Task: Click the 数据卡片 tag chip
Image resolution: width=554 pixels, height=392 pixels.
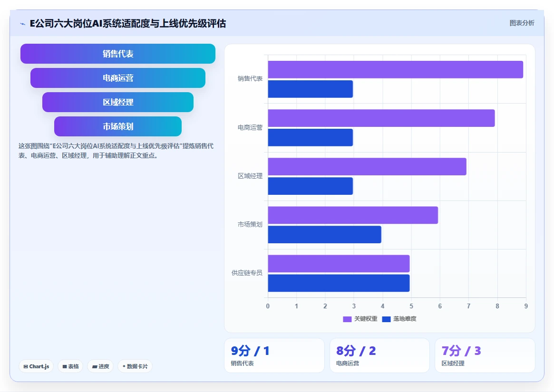Action: point(135,366)
